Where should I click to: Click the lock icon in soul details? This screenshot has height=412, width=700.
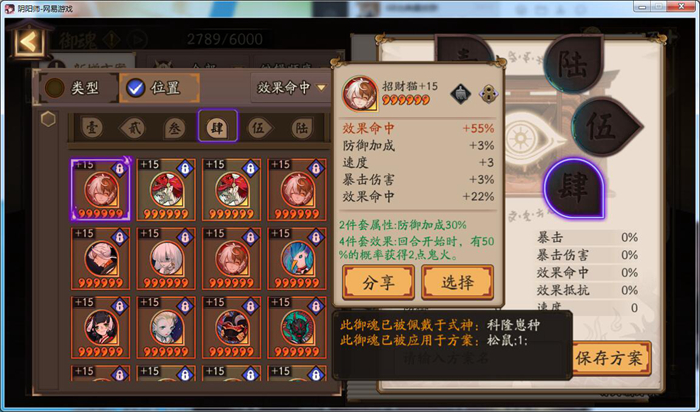point(489,94)
